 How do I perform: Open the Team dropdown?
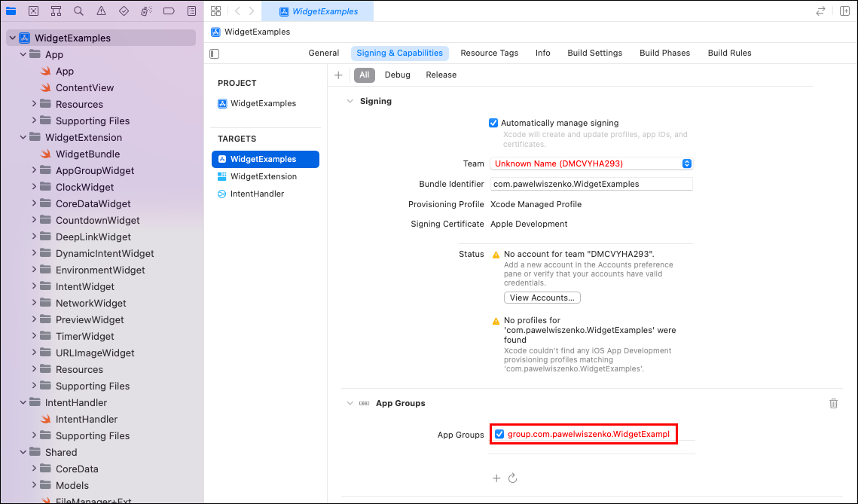(591, 163)
